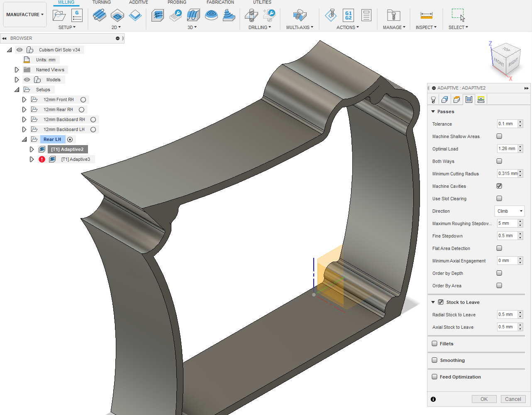Collapse the Setups folder

[x=17, y=90]
